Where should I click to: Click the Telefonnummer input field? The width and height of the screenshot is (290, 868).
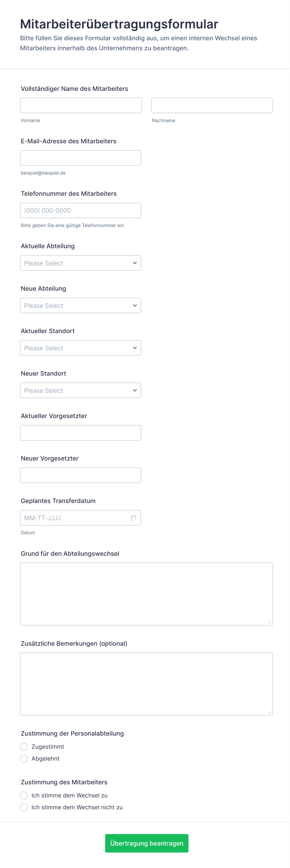[80, 210]
